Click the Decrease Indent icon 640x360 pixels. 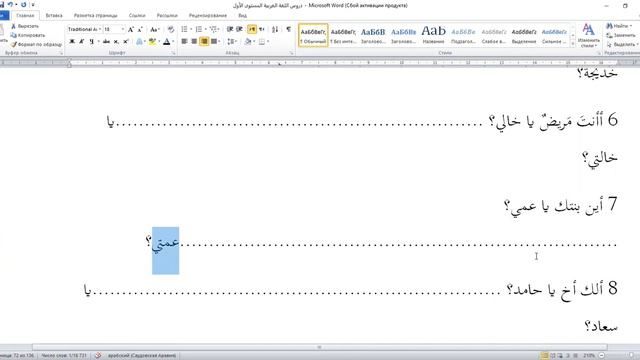(x=230, y=29)
